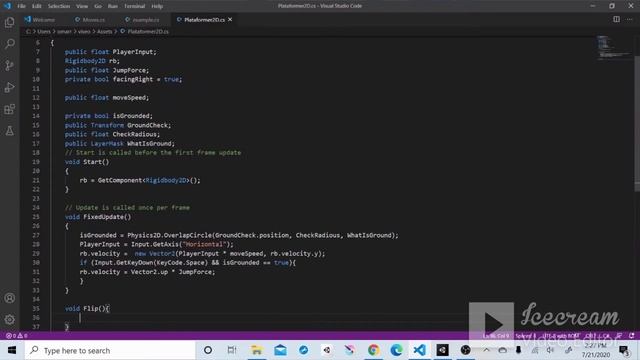Open the editor More Actions ellipsis
This screenshot has height=360, width=640.
click(x=629, y=19)
